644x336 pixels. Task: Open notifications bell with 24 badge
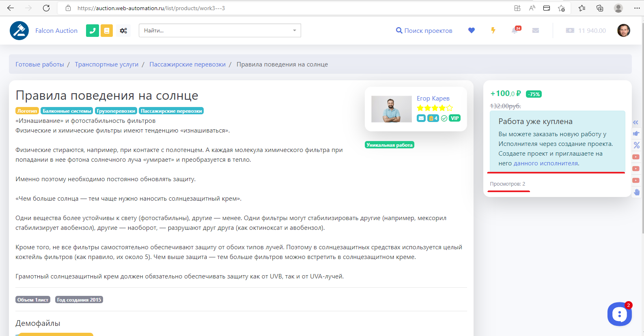[x=515, y=30]
